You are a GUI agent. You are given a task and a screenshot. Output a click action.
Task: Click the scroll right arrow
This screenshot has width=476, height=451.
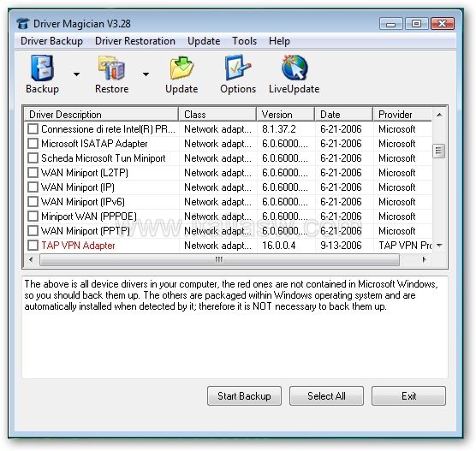tap(424, 260)
